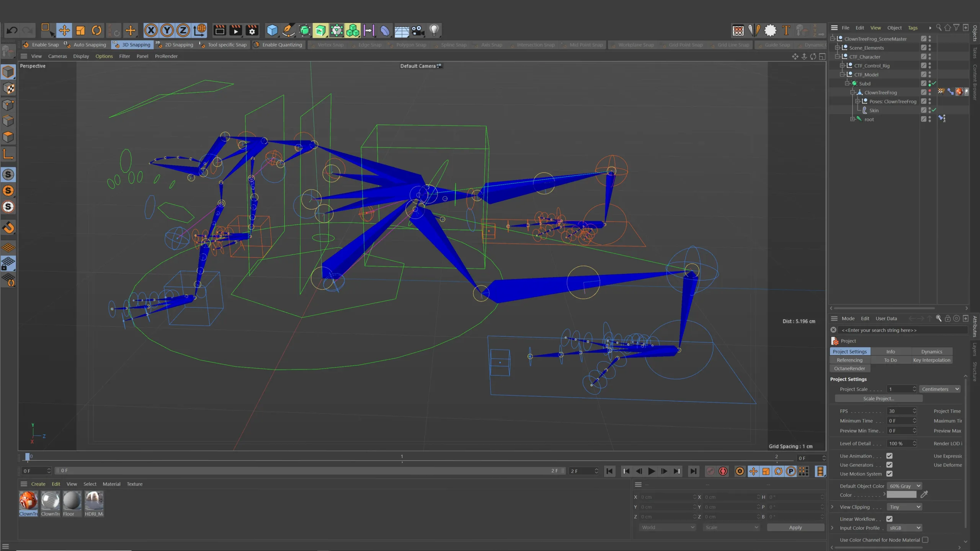Open viewport Filter menu
Viewport: 980px width, 551px height.
tap(124, 56)
